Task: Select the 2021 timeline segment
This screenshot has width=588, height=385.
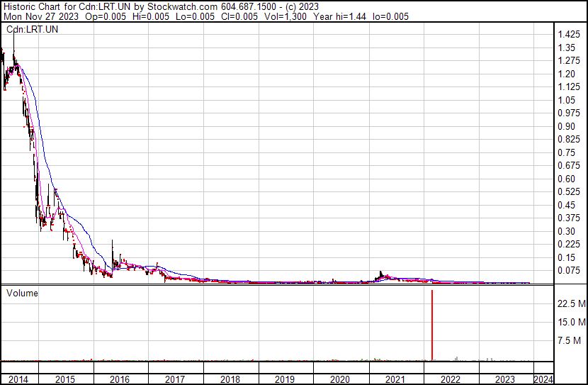Action: click(395, 379)
